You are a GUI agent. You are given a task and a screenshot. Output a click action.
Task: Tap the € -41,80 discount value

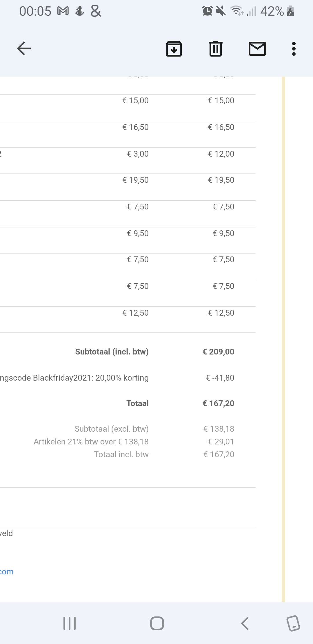click(220, 378)
